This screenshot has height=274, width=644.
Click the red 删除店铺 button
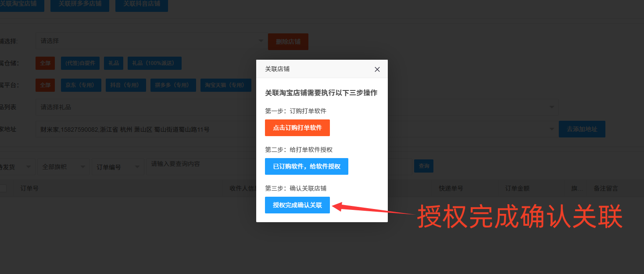point(288,42)
